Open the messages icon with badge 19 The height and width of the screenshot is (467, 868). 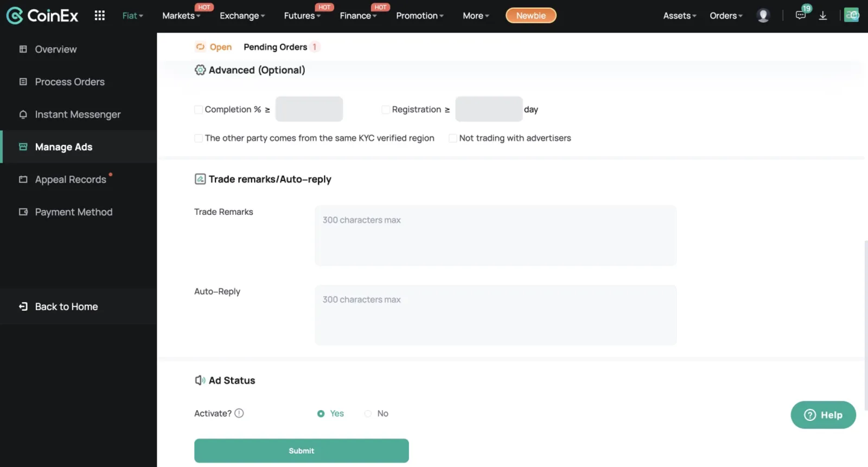(801, 15)
